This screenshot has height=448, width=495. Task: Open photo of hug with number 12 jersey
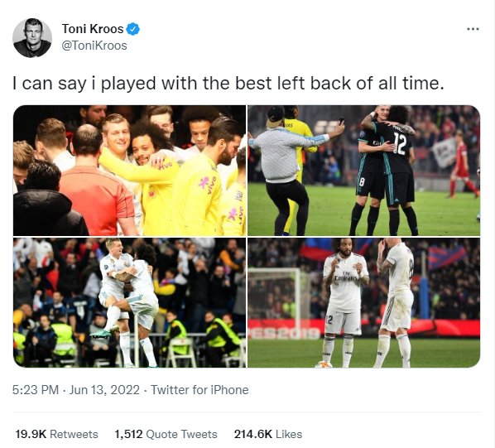(363, 171)
